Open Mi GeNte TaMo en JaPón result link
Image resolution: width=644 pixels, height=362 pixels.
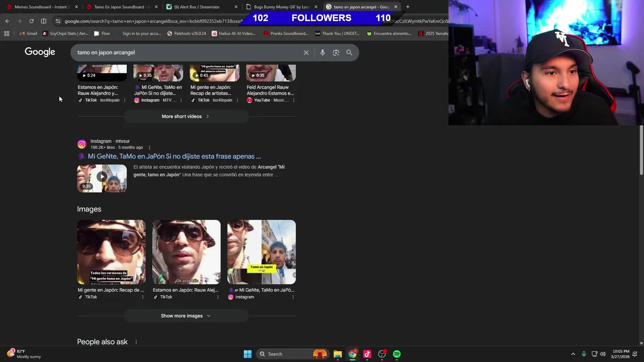pos(174,156)
